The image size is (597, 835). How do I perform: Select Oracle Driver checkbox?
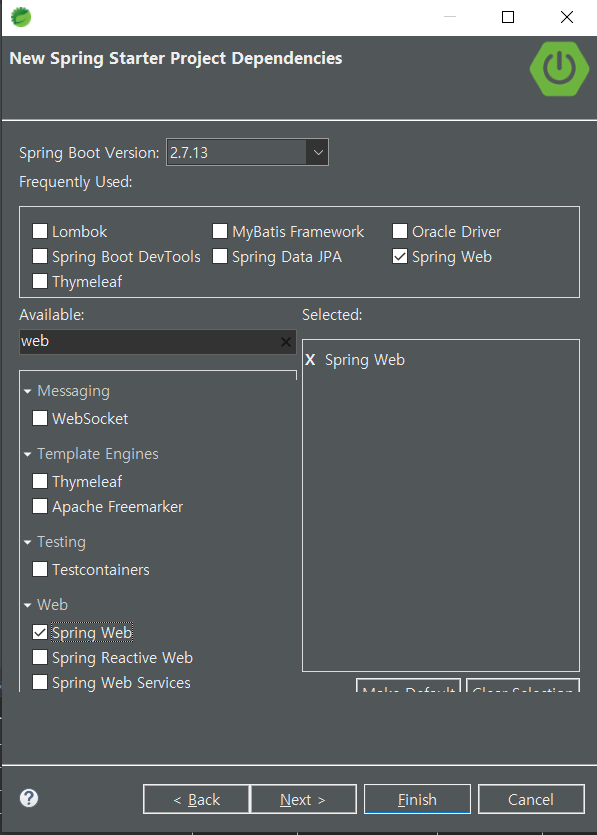[x=400, y=231]
